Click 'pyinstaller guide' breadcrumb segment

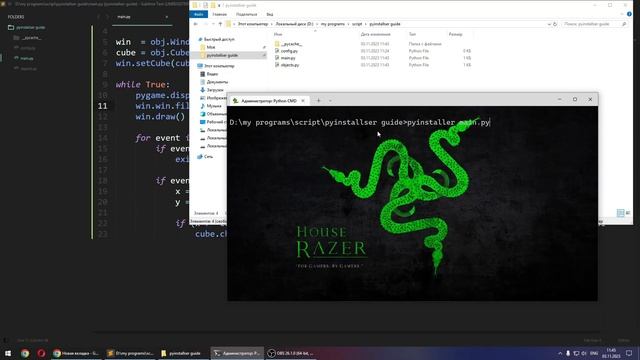pos(385,24)
